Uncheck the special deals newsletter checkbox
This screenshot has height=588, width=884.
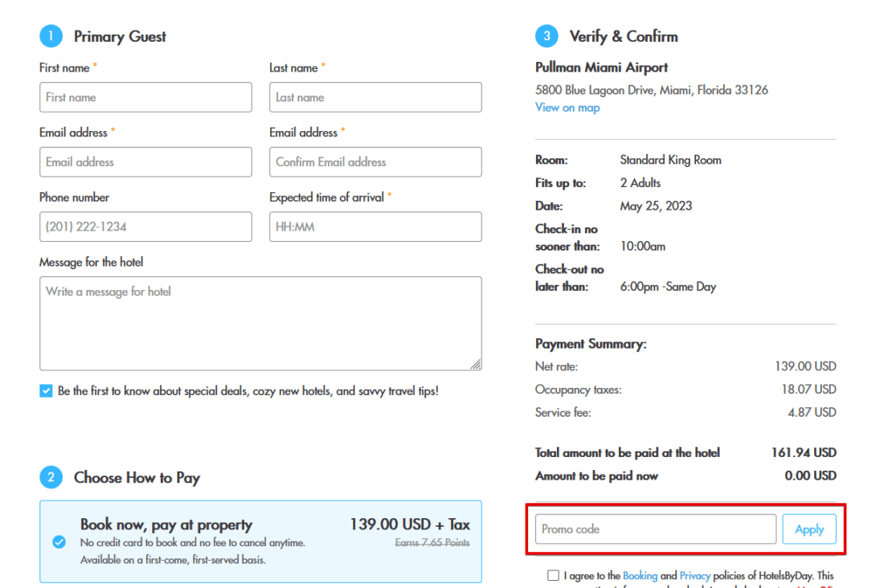[46, 391]
